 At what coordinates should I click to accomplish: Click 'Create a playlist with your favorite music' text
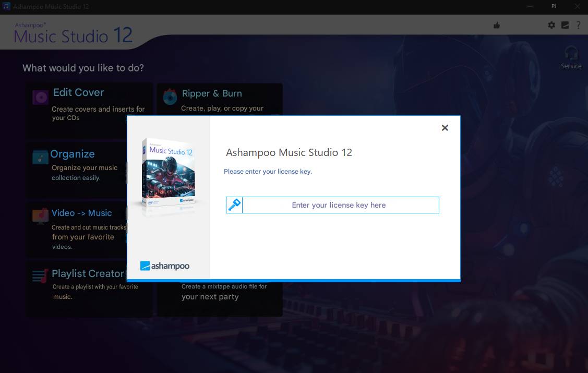point(95,292)
